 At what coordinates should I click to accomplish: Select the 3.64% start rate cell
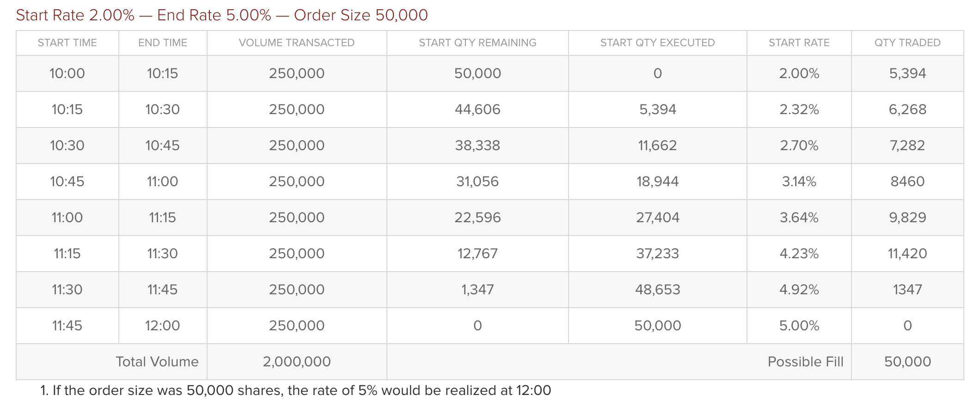coord(799,218)
